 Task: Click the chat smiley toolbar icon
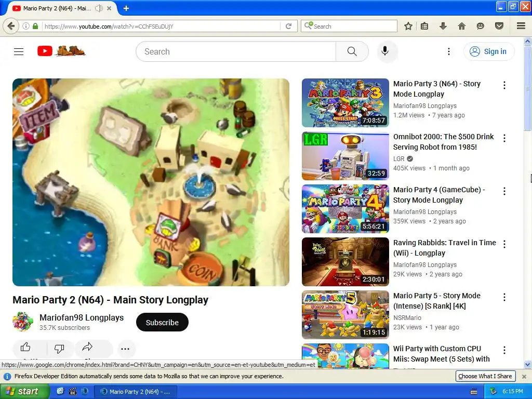click(480, 26)
